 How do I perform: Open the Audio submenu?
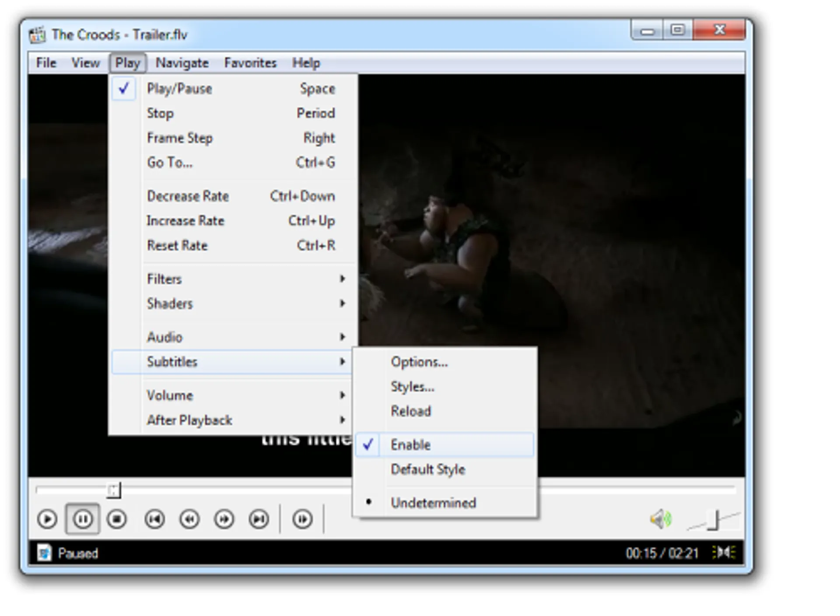pyautogui.click(x=164, y=337)
